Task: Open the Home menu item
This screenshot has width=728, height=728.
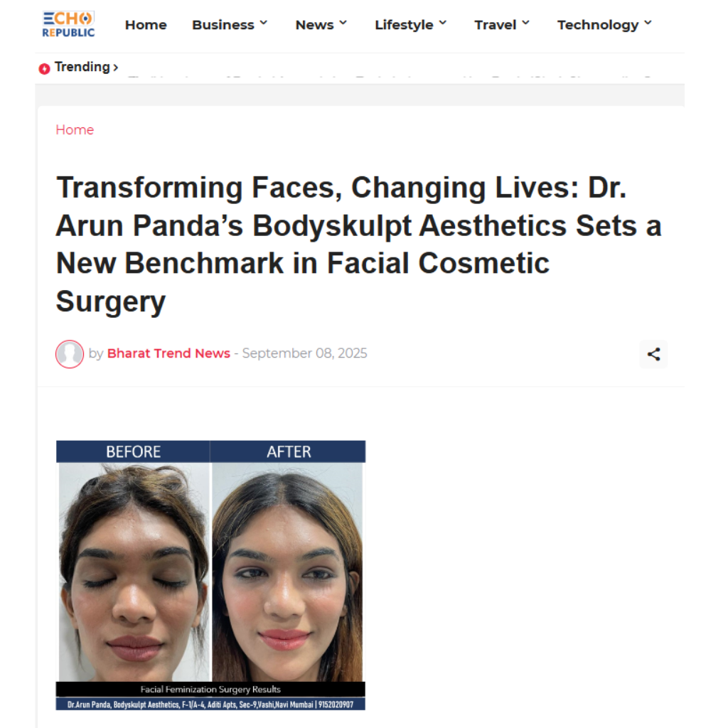Action: [146, 25]
